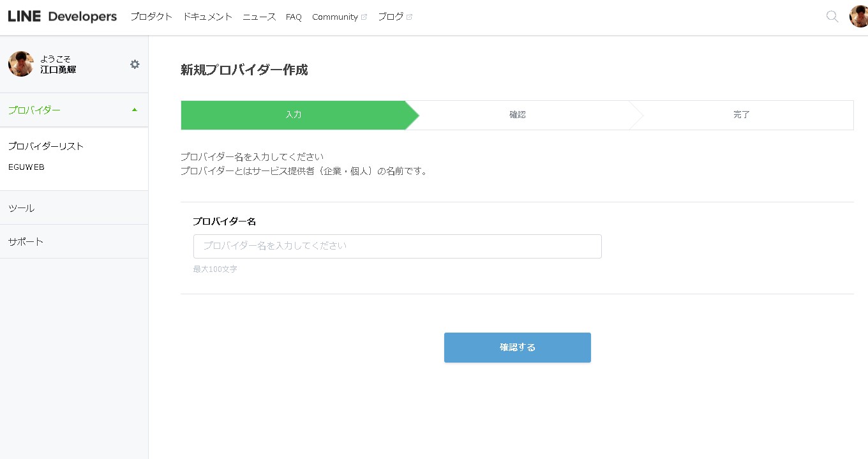Image resolution: width=868 pixels, height=459 pixels.
Task: Click the external link icon next to ブログ
Action: 409,15
